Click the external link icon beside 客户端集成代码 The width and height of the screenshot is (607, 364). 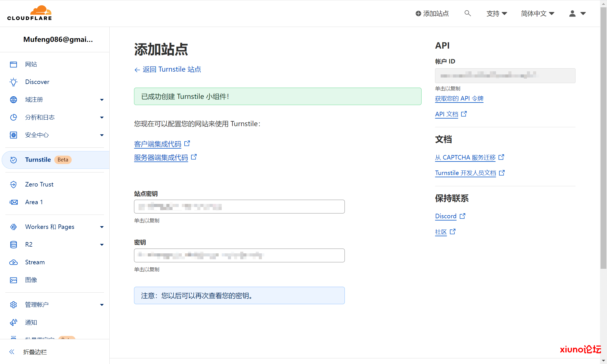click(187, 143)
